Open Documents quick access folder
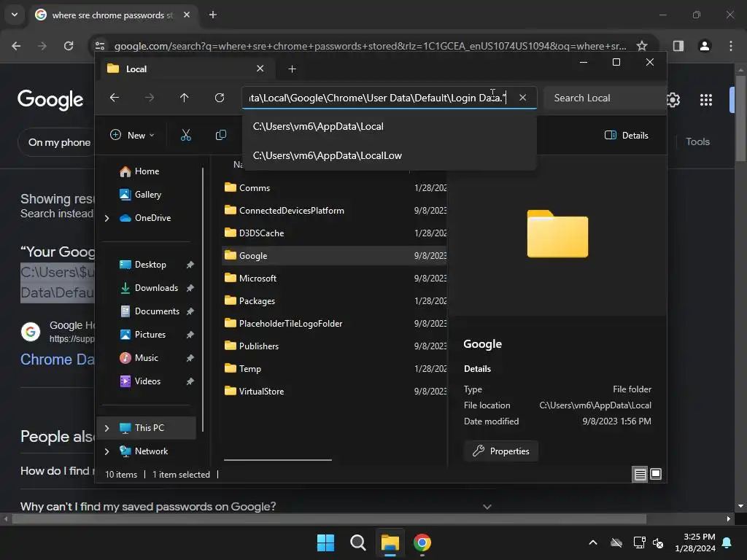Image resolution: width=747 pixels, height=560 pixels. coord(157,311)
